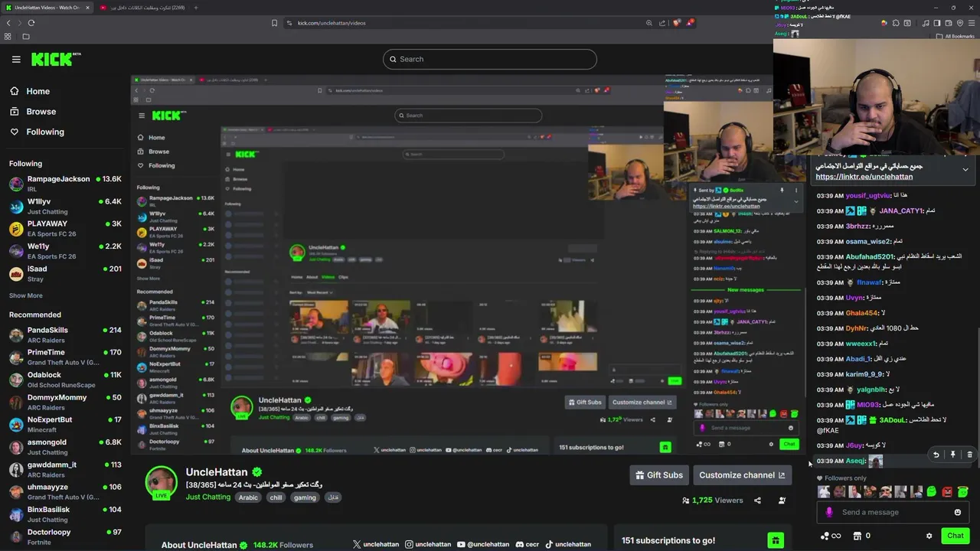
Task: Open emoji picker in chat input
Action: click(957, 513)
